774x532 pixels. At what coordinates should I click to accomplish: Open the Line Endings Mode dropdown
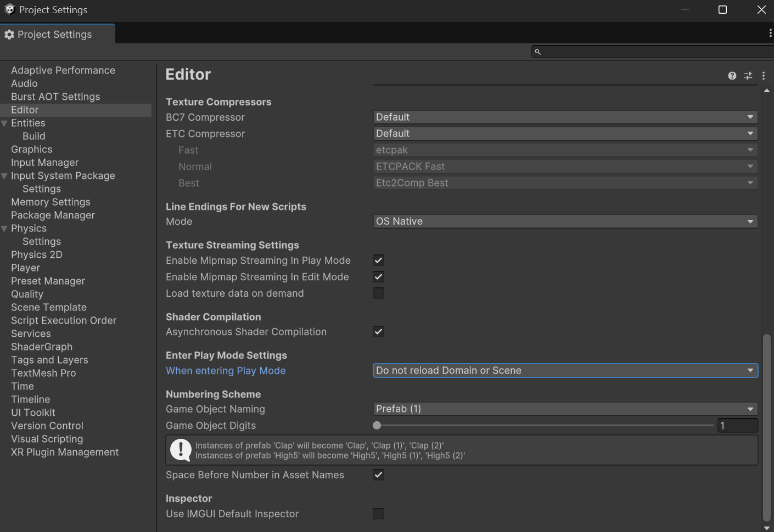[x=565, y=222]
